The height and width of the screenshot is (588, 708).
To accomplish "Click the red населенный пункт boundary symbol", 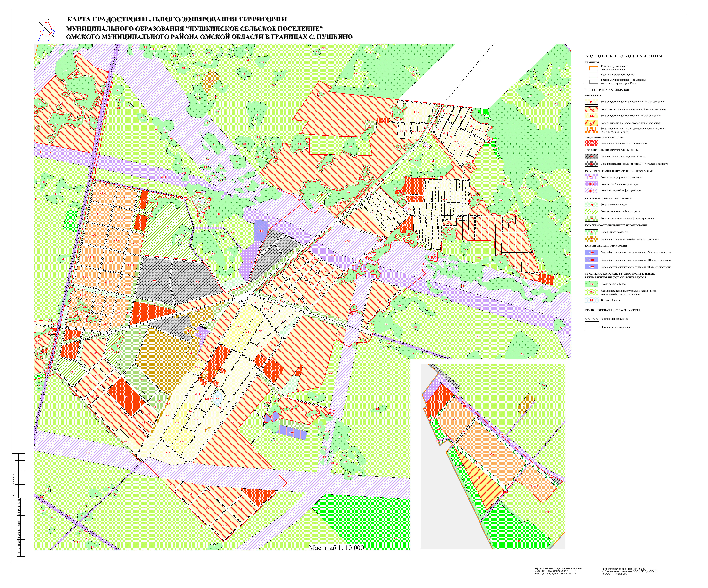I will pyautogui.click(x=591, y=75).
